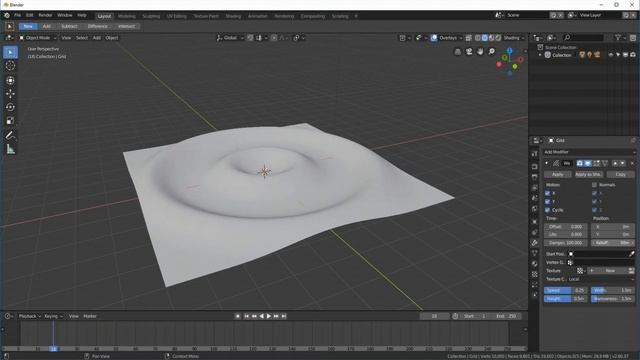Image resolution: width=640 pixels, height=360 pixels.
Task: Play the animation forward
Action: click(269, 316)
